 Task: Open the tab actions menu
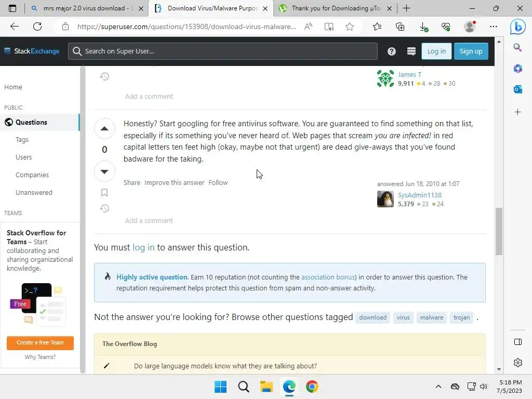[12, 8]
